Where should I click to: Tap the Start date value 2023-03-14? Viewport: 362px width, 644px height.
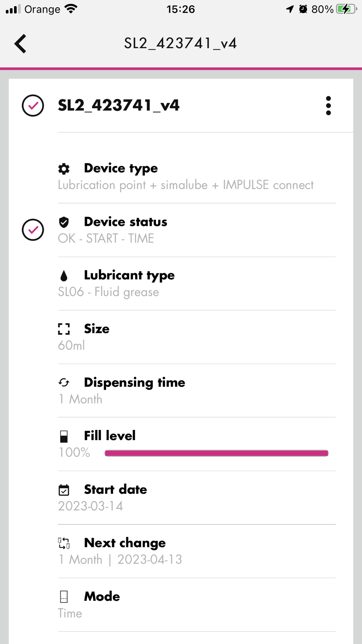pyautogui.click(x=90, y=506)
